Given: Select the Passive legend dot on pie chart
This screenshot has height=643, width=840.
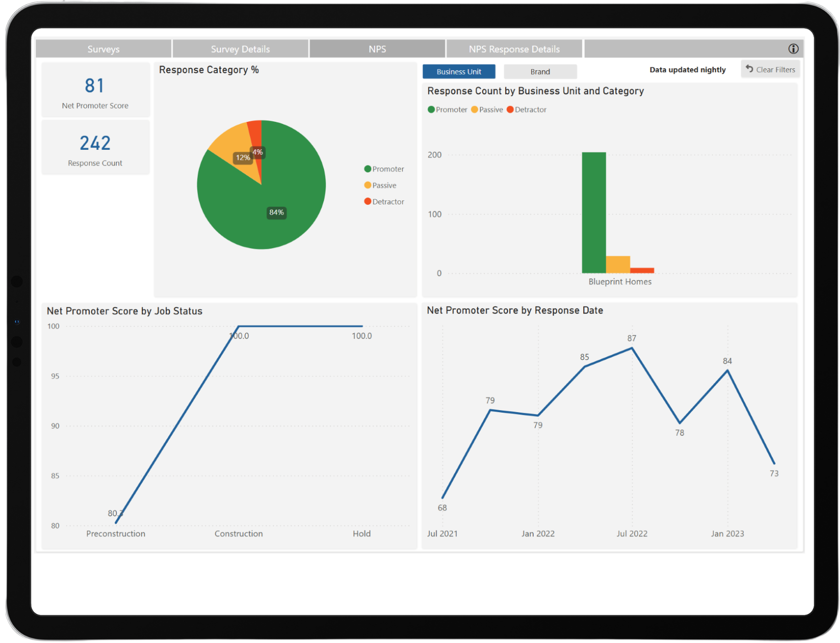Looking at the screenshot, I should 367,185.
